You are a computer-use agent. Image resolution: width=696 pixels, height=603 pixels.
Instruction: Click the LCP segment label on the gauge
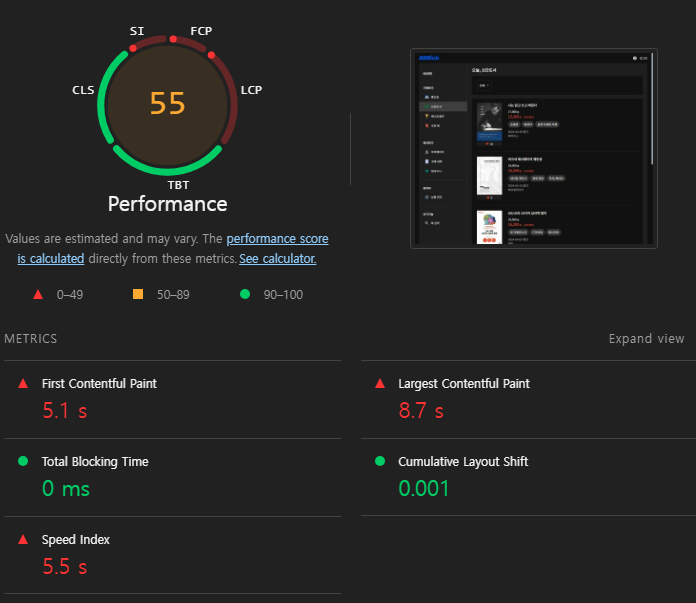pyautogui.click(x=251, y=90)
